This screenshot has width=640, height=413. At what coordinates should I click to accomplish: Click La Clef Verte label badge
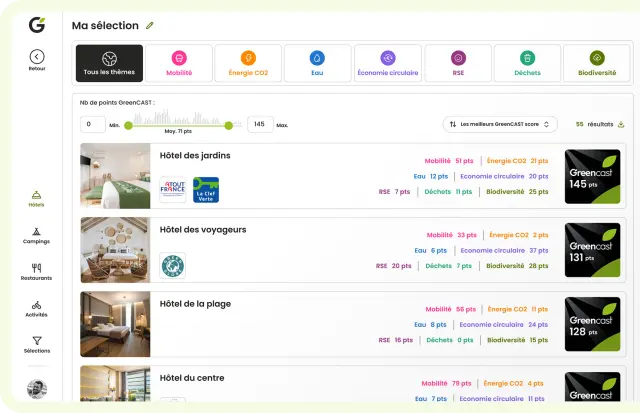[x=206, y=190]
